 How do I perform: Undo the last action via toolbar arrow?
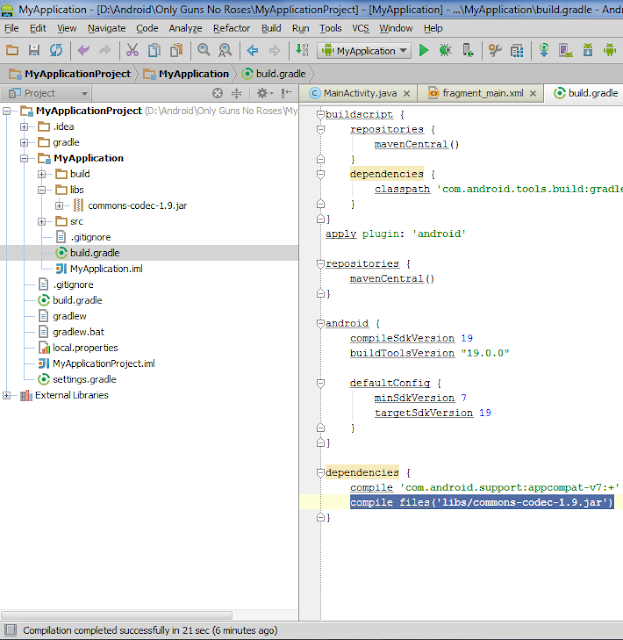tap(82, 50)
